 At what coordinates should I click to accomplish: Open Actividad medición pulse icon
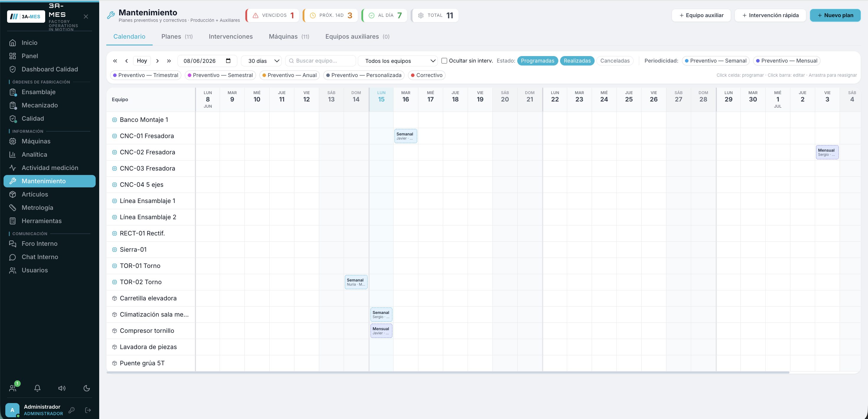[12, 168]
